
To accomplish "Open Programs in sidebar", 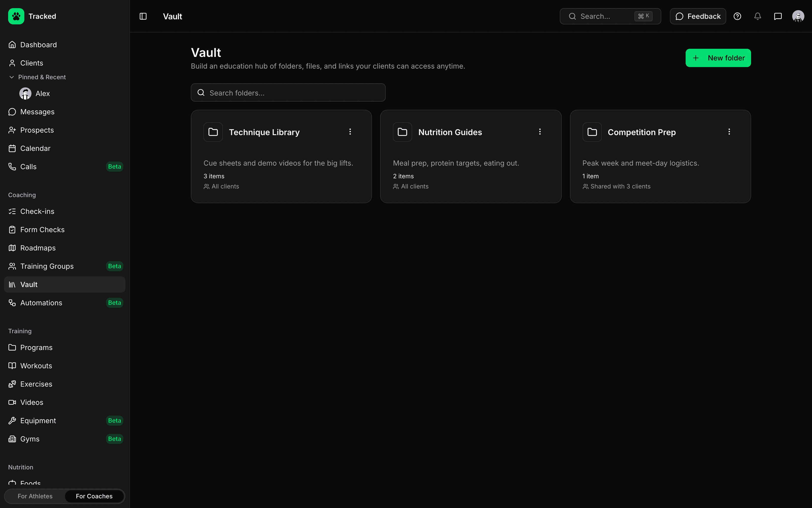I will [x=64, y=347].
